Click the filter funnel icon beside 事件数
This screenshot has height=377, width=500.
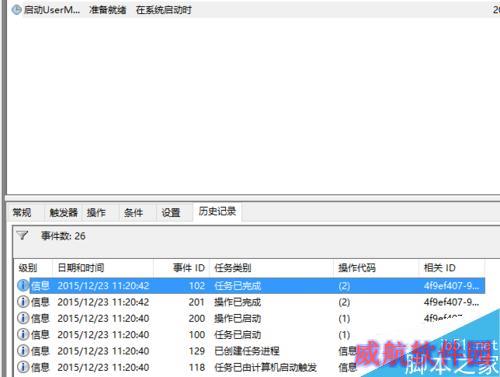click(22, 235)
